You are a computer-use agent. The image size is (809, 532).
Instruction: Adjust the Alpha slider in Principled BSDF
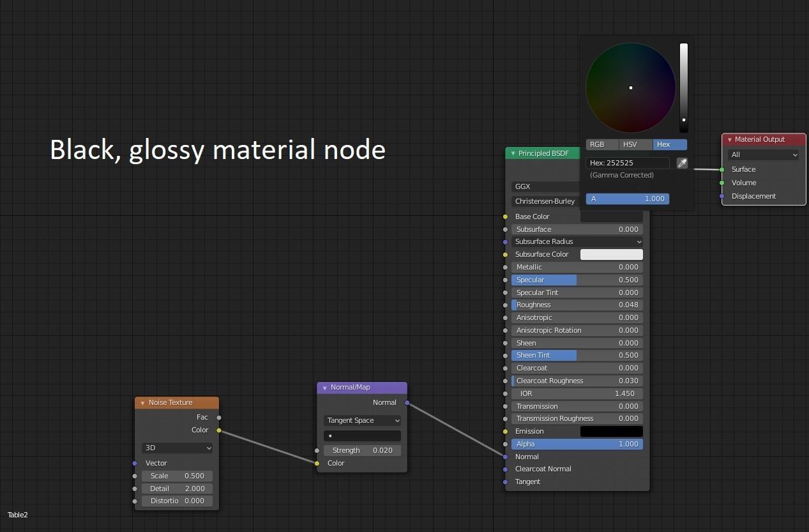click(x=577, y=444)
